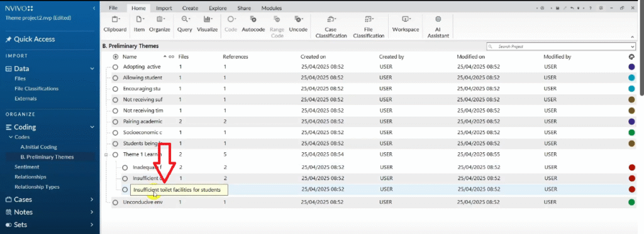
Task: Open Relationships in sidebar
Action: pyautogui.click(x=30, y=177)
